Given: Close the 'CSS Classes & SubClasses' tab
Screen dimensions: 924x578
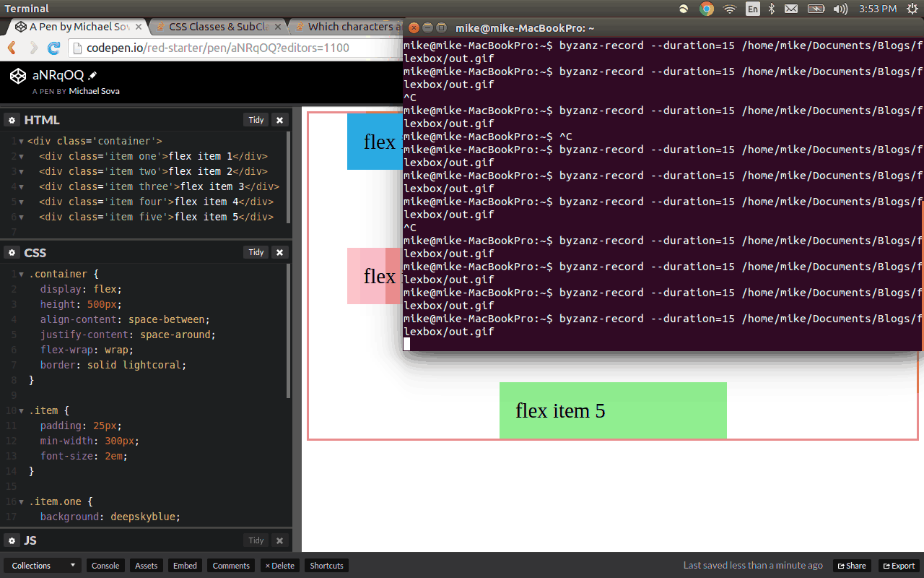Looking at the screenshot, I should 279,27.
